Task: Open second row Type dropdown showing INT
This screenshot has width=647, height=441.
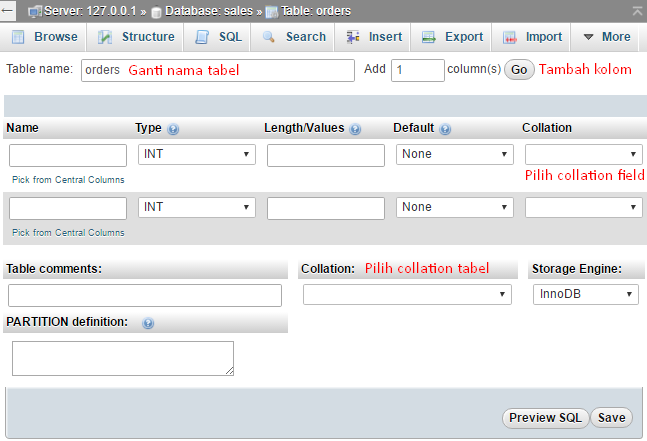Action: 197,207
